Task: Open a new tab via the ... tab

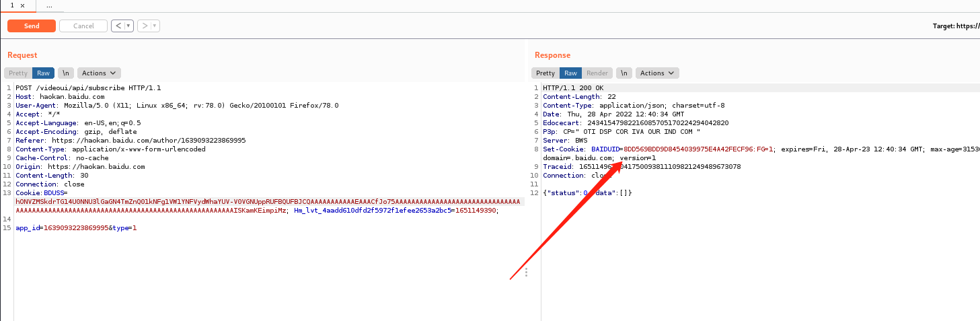Action: [x=49, y=5]
